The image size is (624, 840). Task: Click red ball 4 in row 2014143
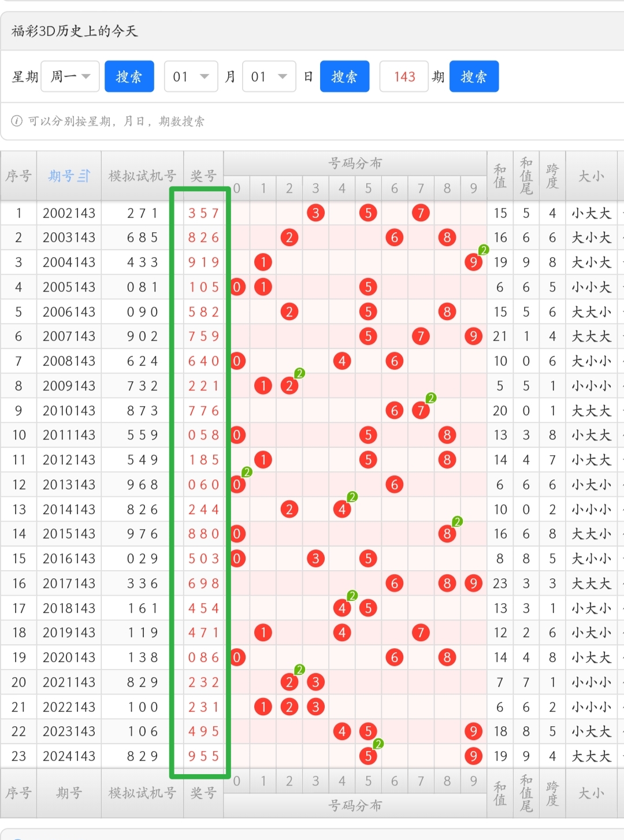tap(342, 510)
